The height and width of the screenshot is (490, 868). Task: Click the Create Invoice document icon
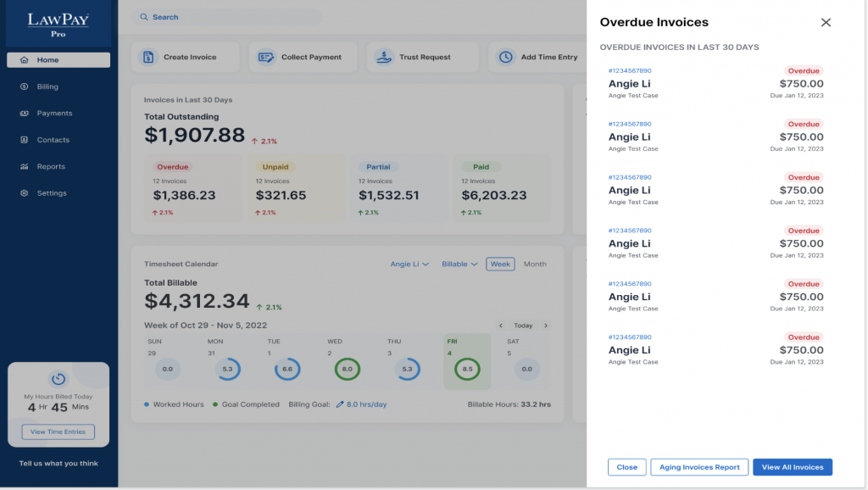(x=148, y=58)
